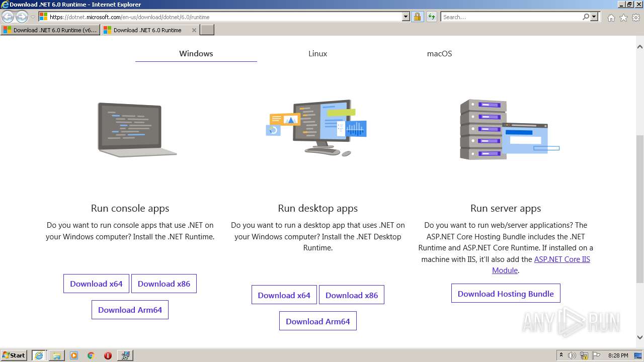
Task: Switch to the Download .NET 6.0 Runtime (v6... tab
Action: coord(50,30)
